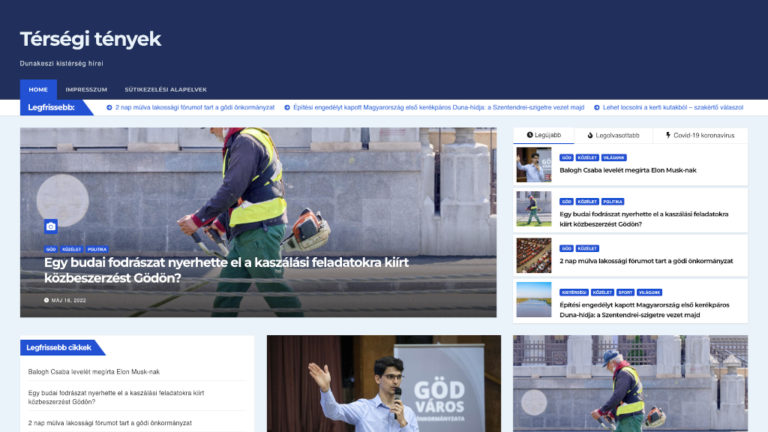Click the SPORT tag in sidebar list
768x432 pixels.
point(625,292)
